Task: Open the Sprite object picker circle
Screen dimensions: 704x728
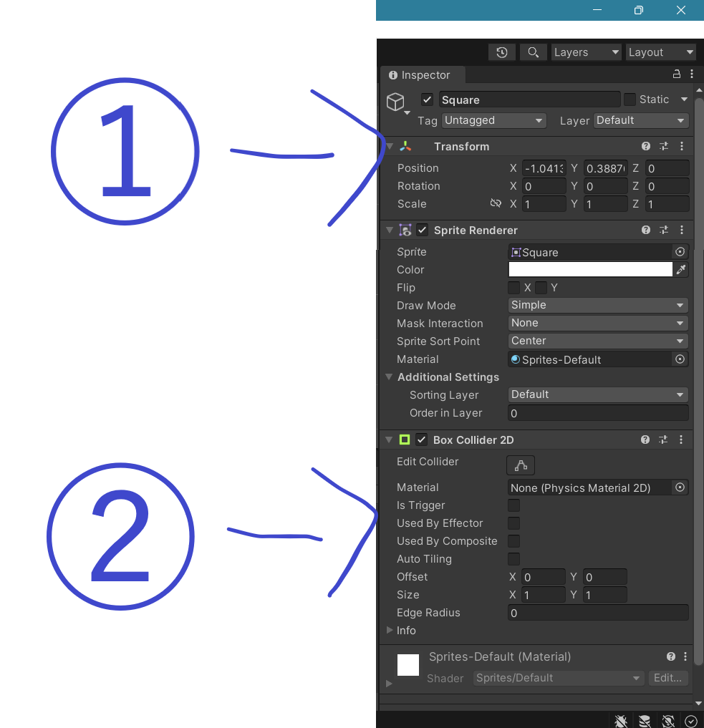Action: coord(680,252)
